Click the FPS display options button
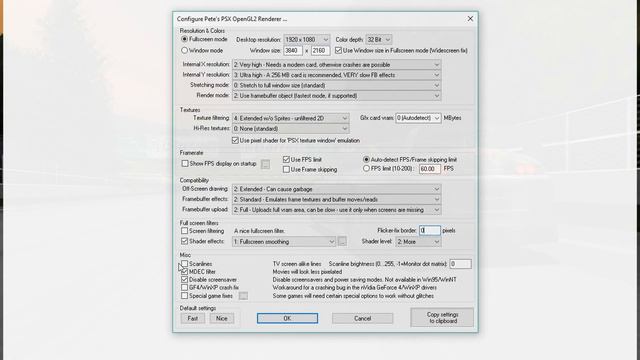 tap(265, 164)
